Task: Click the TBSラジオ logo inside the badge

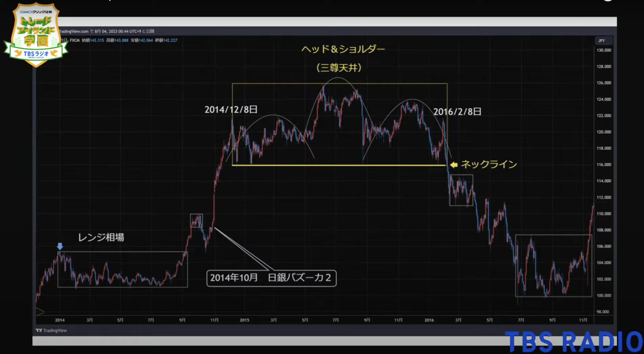Action: (x=35, y=53)
